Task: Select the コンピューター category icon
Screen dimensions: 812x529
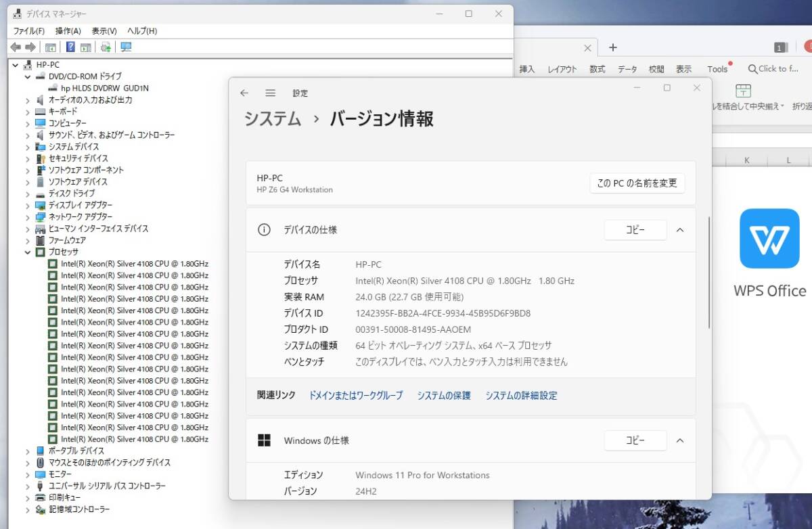Action: click(x=41, y=123)
